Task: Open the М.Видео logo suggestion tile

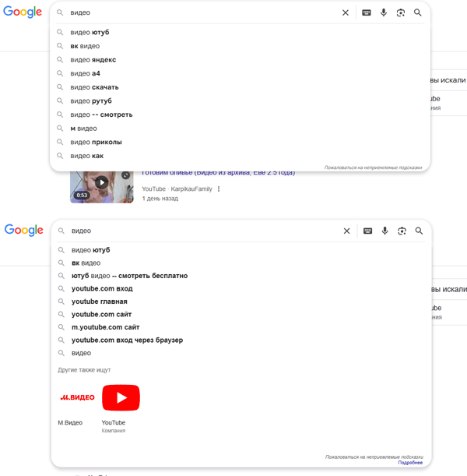Action: (x=78, y=397)
